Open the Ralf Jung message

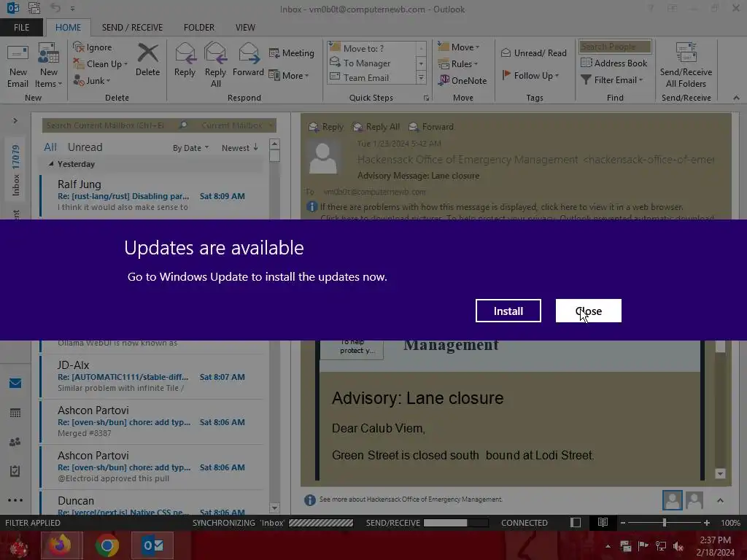coord(152,195)
